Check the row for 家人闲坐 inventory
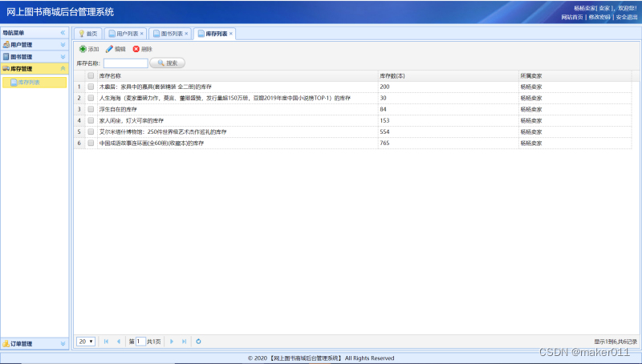This screenshot has width=642, height=364. [91, 120]
